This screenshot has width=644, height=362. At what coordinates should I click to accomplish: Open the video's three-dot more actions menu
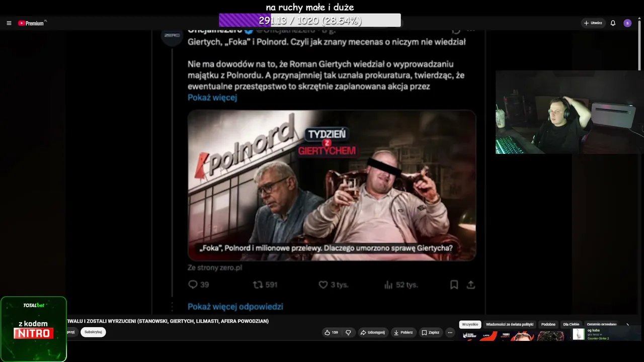point(450,332)
